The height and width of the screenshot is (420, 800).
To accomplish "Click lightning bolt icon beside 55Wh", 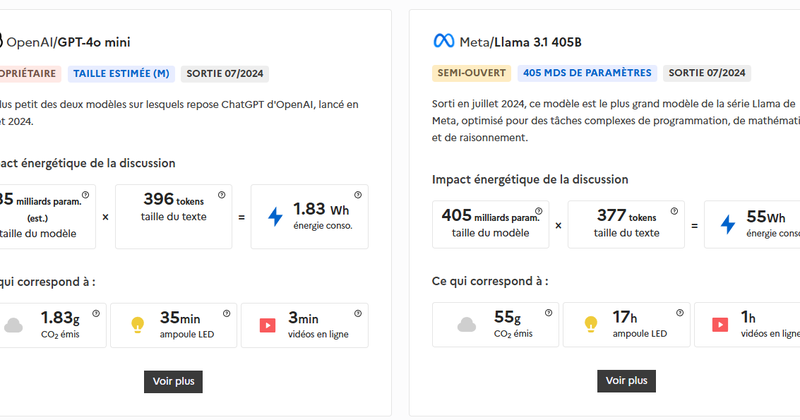I will click(728, 224).
